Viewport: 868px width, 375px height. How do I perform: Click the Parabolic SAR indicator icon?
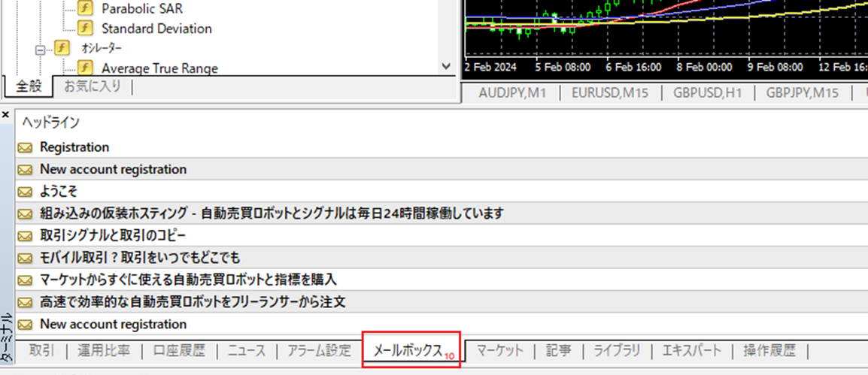(x=86, y=9)
